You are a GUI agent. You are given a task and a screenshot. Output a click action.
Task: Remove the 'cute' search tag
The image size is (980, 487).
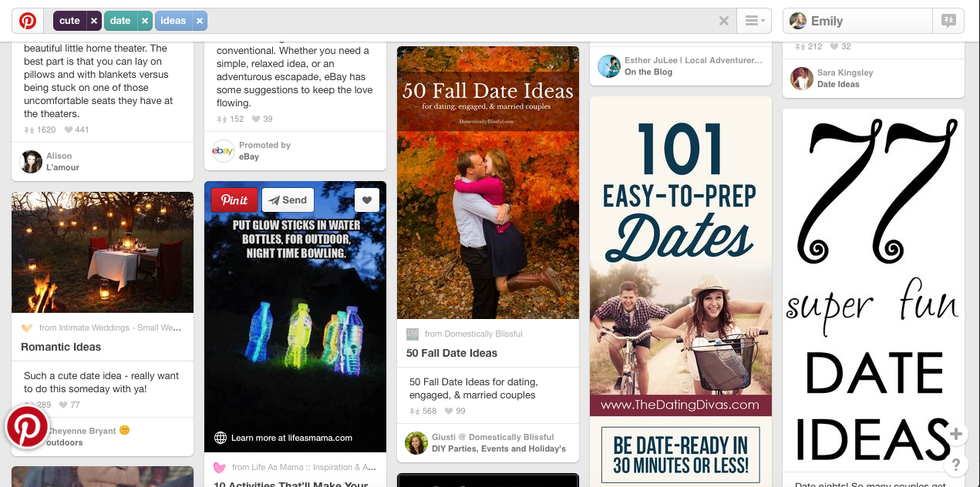click(x=94, y=21)
